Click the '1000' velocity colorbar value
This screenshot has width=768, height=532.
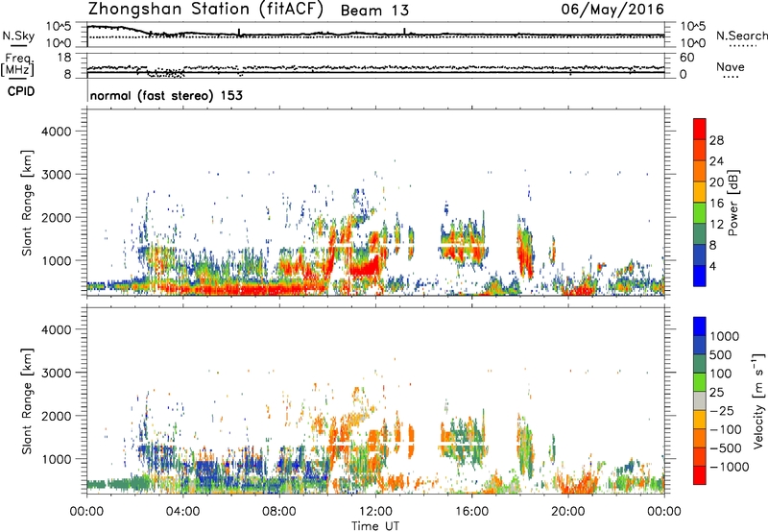(x=725, y=336)
